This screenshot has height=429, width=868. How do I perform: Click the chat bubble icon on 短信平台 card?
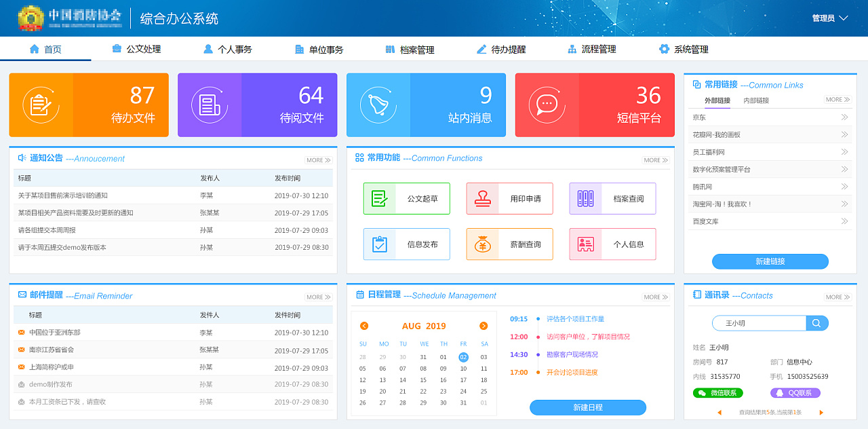[x=547, y=105]
